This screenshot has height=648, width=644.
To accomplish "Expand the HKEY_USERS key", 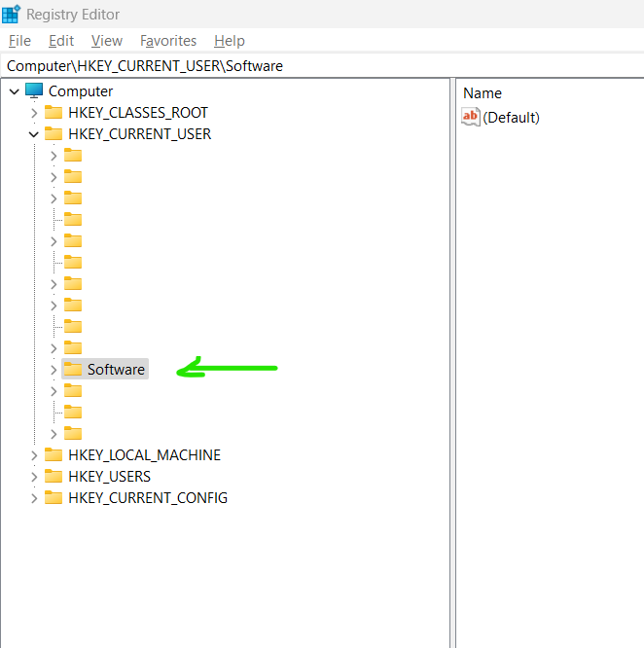I will pyautogui.click(x=34, y=477).
